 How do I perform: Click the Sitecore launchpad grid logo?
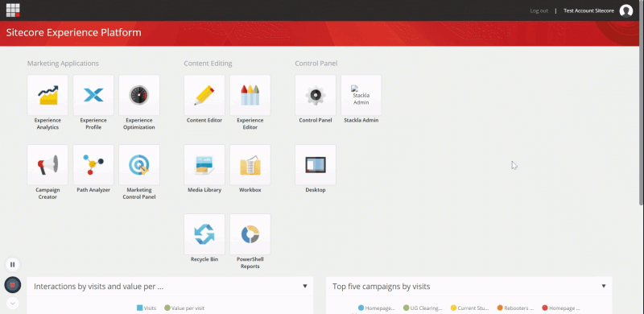point(13,10)
